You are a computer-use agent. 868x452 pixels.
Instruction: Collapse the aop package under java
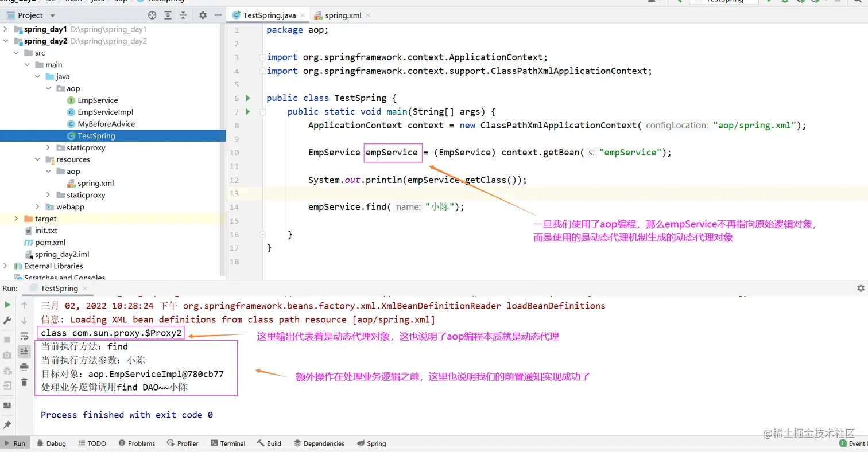pos(48,88)
